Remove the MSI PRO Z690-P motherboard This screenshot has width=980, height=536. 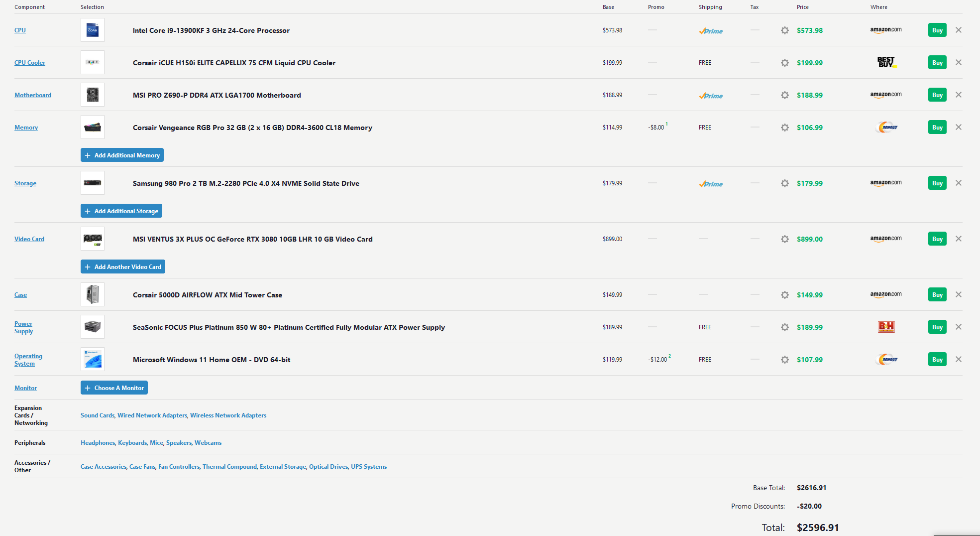[959, 95]
